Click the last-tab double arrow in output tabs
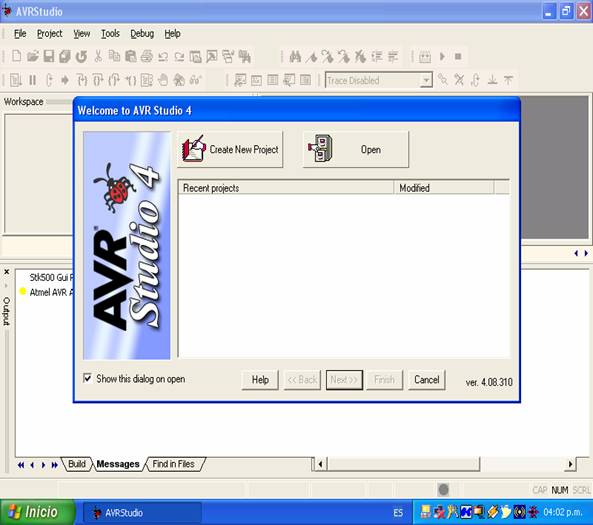This screenshot has height=525, width=593. click(x=54, y=465)
